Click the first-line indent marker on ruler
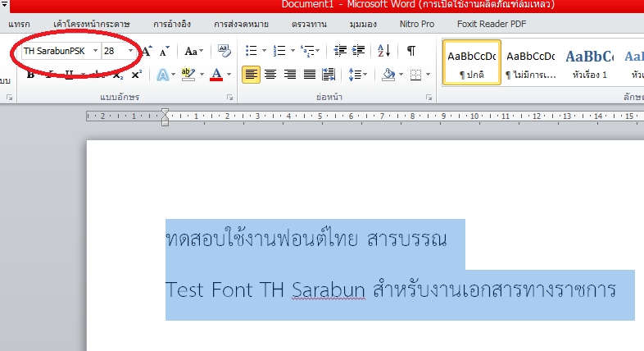644x351 pixels. 166,112
